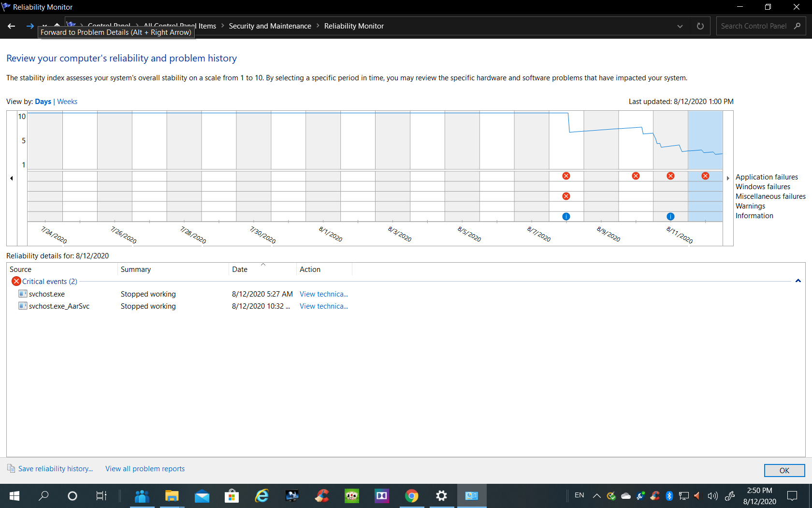Expand chevron before Security and Maintenance breadcrumb
812x508 pixels.
[223, 26]
